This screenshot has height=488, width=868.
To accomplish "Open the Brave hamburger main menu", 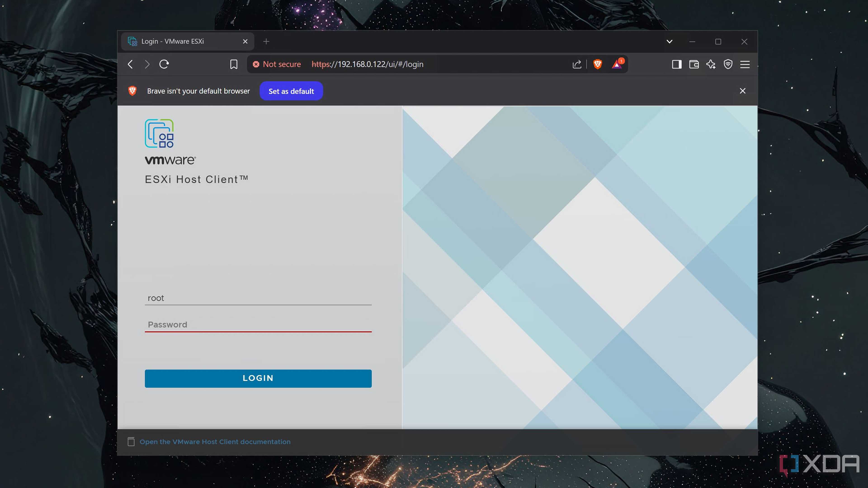I will pyautogui.click(x=745, y=64).
